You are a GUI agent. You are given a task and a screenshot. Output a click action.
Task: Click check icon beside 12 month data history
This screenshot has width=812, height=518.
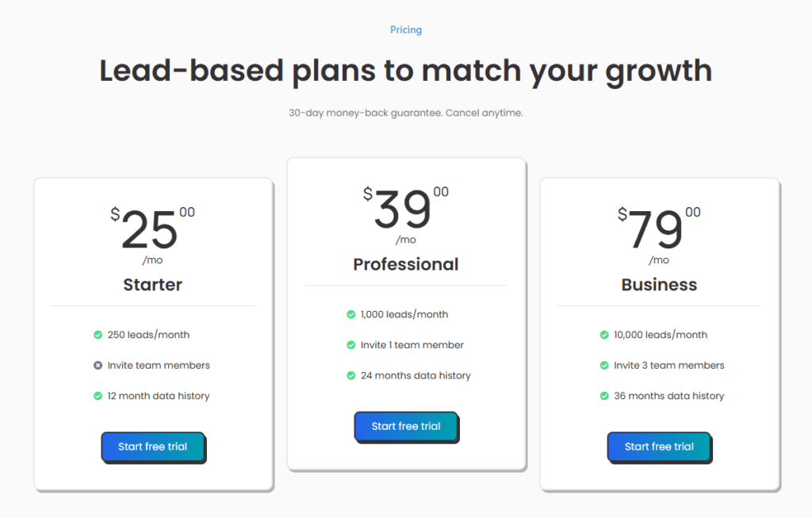tap(98, 396)
